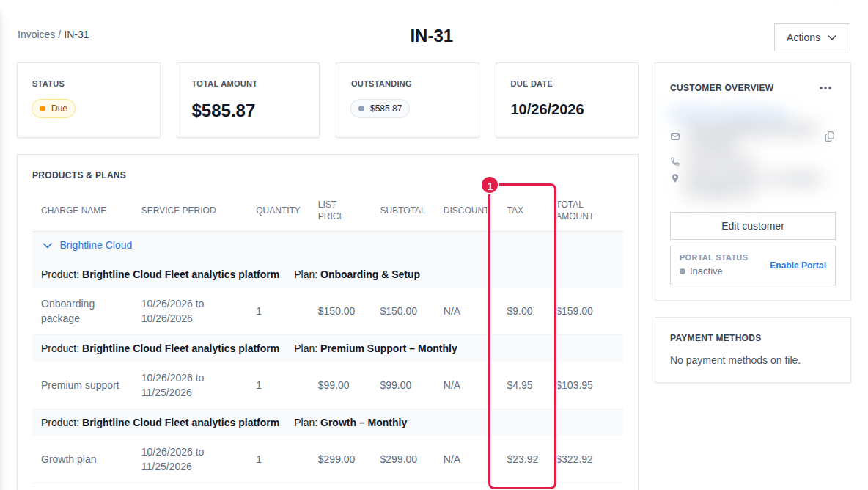Click the QUANTITY column header
Image resolution: width=868 pixels, height=490 pixels.
pos(278,211)
